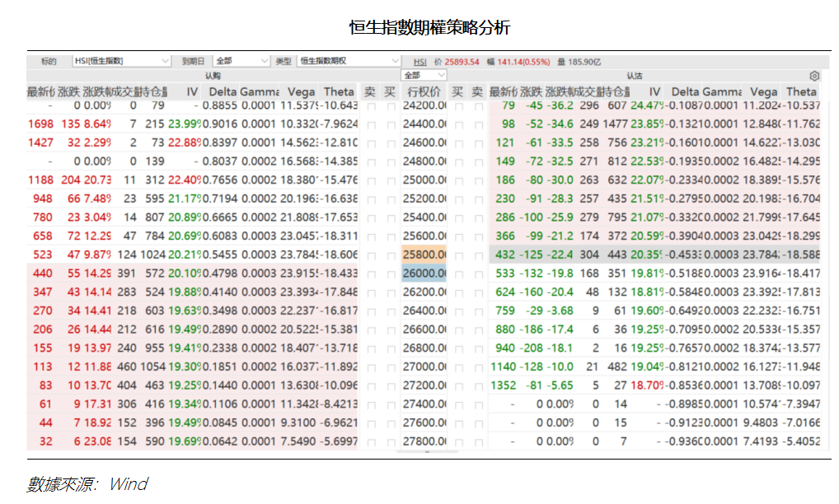Image resolution: width=839 pixels, height=504 pixels.
Task: Sort by put-side Theta column header
Action: pyautogui.click(x=801, y=91)
